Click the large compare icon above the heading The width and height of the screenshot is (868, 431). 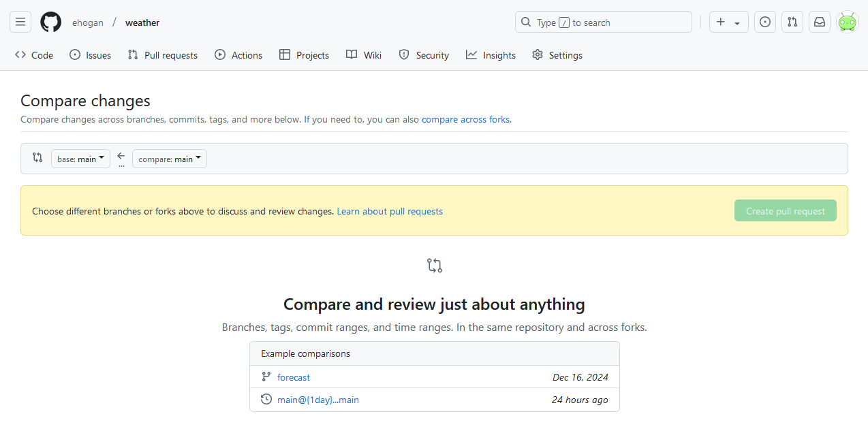point(435,266)
